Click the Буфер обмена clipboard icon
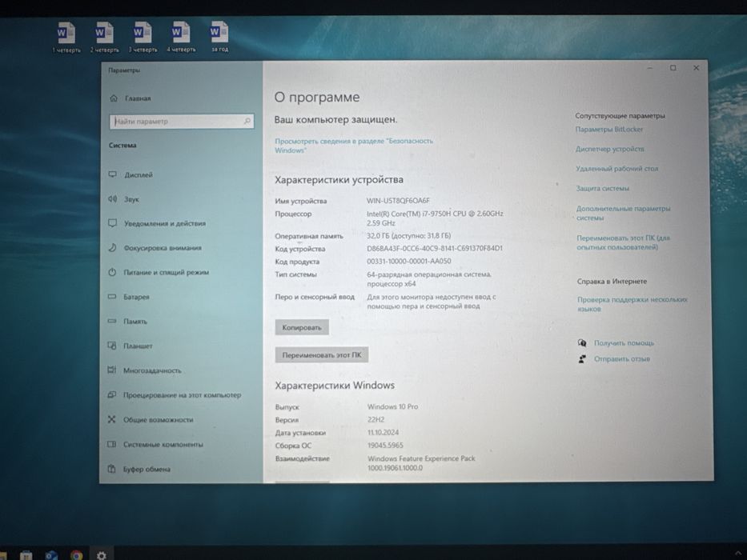 [111, 469]
